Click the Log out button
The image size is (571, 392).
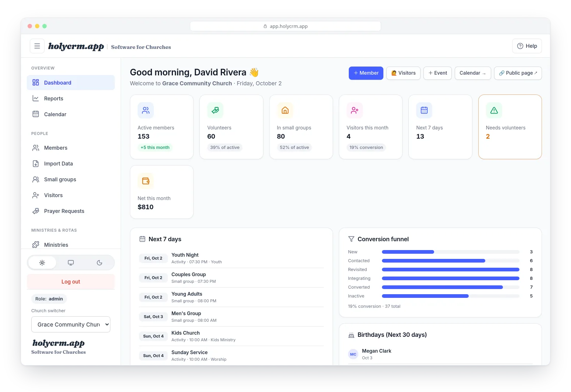point(71,282)
